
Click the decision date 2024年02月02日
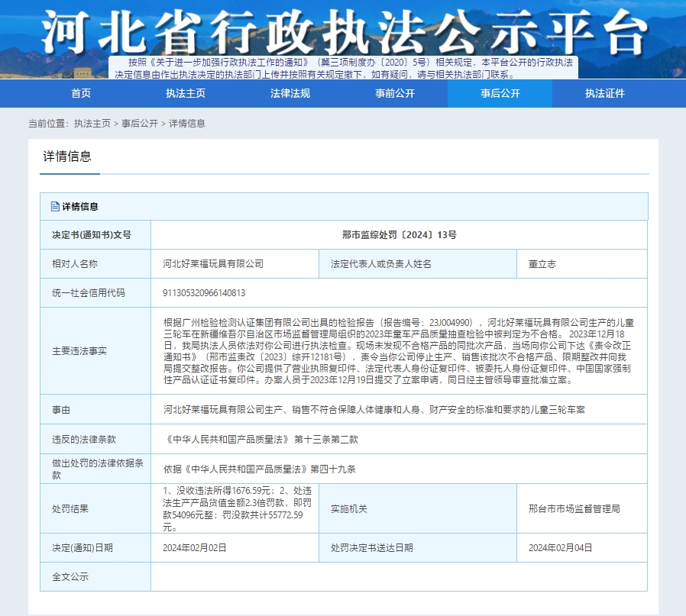click(x=195, y=548)
